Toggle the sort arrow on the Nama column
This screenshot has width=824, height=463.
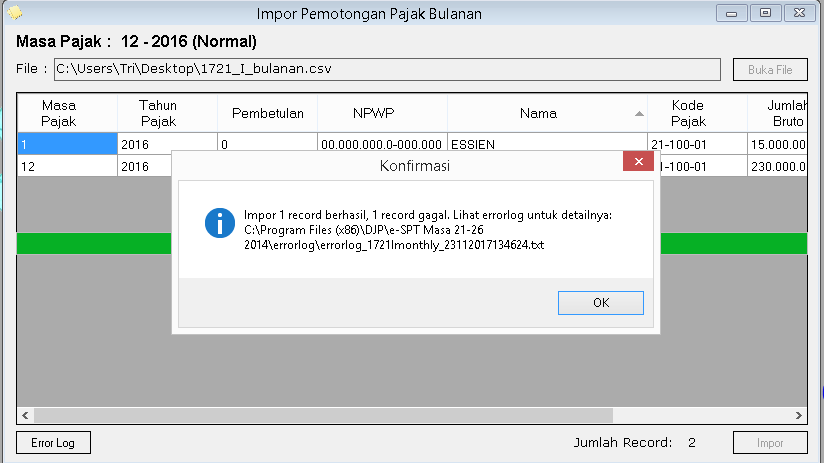pyautogui.click(x=639, y=114)
